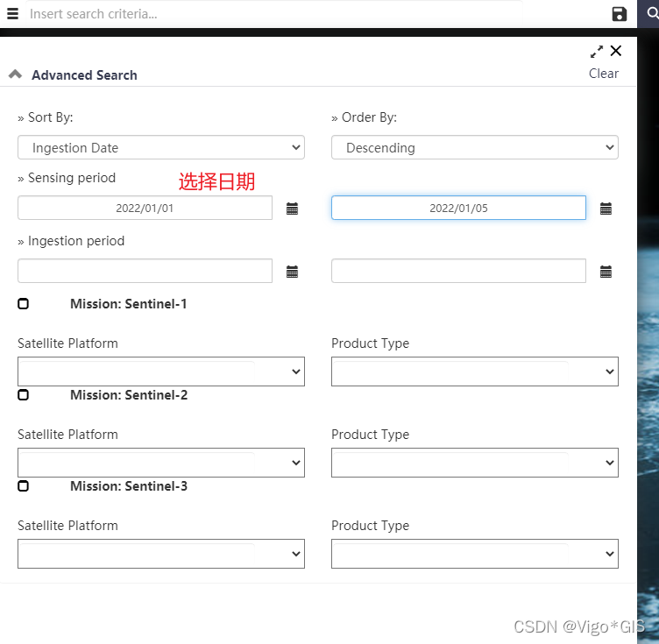Focus the Insert search criteria field

[x=275, y=14]
